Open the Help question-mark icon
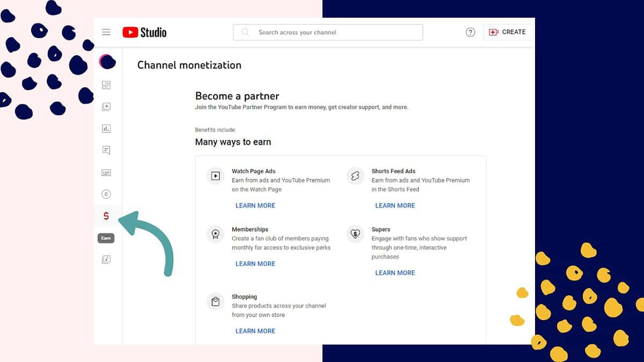 (471, 32)
